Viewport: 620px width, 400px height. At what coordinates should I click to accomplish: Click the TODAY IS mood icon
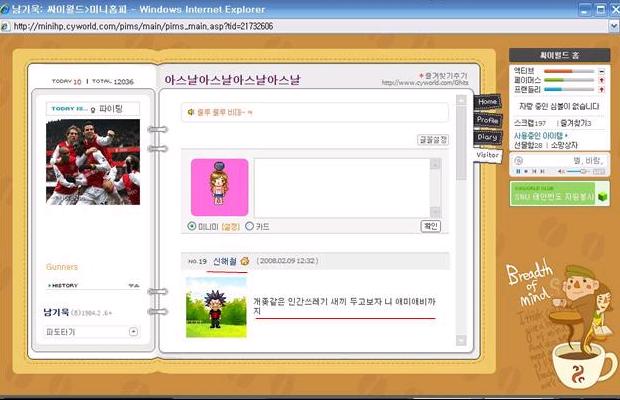click(93, 109)
